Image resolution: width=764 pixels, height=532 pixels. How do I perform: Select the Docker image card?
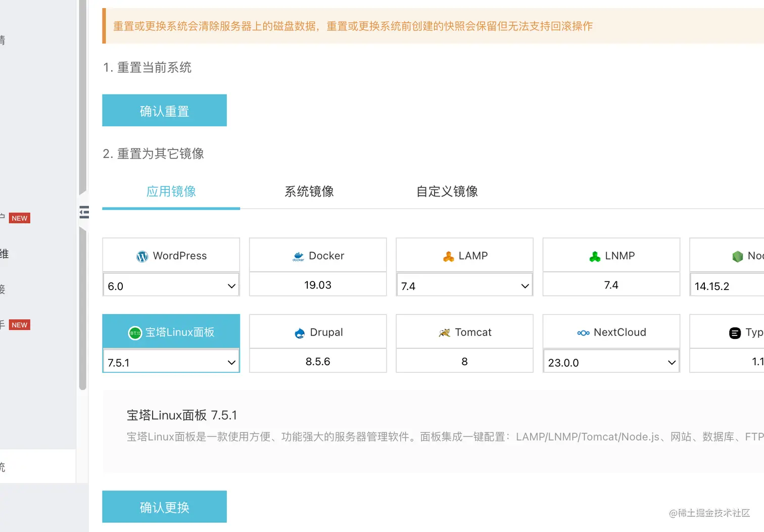click(318, 267)
